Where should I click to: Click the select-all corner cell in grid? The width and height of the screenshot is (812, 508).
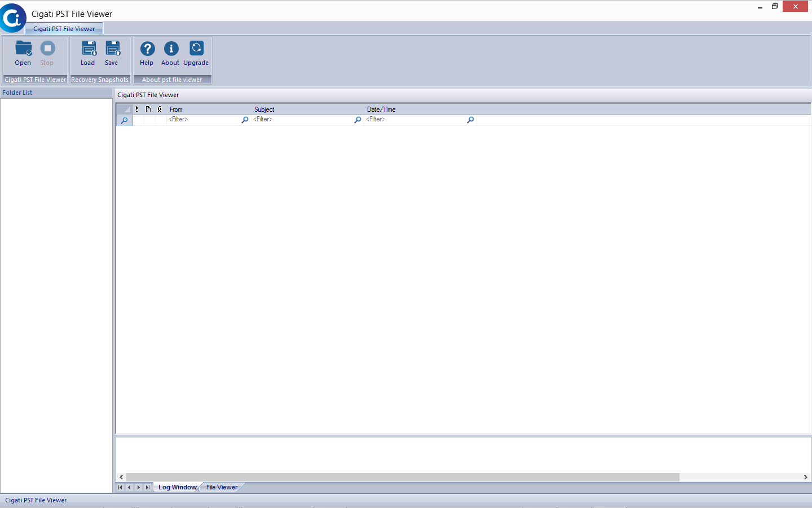tap(124, 110)
